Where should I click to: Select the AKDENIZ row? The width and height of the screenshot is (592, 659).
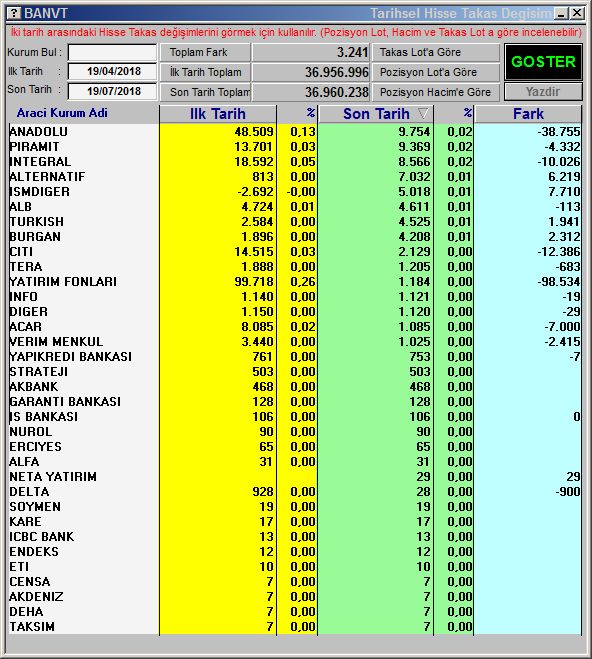click(x=295, y=597)
